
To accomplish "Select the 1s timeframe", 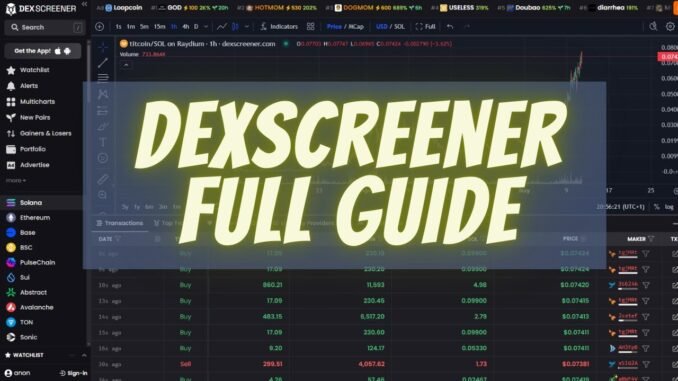I will tap(118, 27).
